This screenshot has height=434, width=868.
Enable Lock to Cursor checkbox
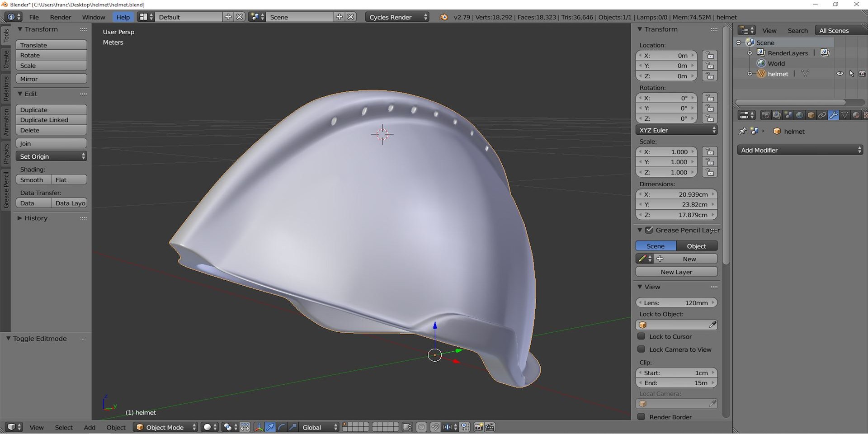click(x=641, y=336)
